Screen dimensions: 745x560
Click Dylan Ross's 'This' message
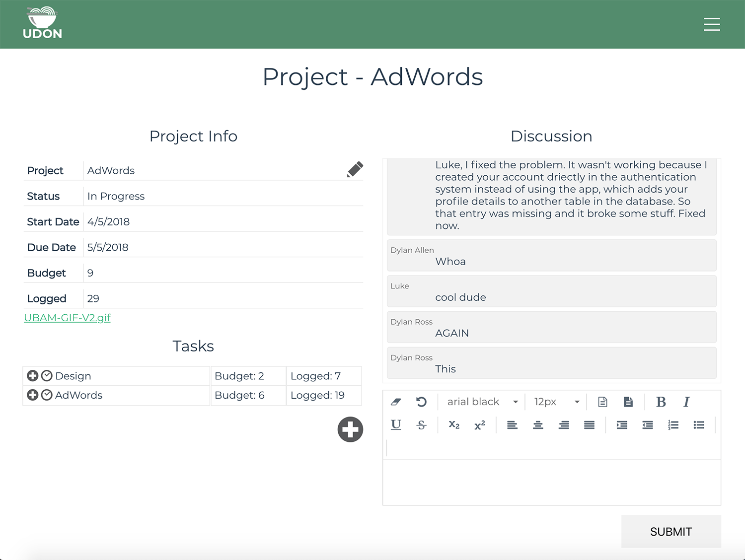[552, 363]
